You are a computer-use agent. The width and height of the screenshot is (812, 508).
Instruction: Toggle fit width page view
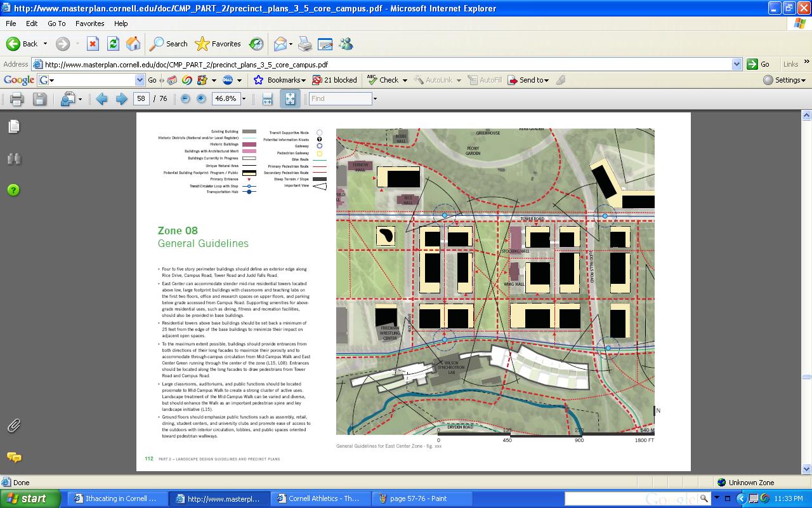[267, 99]
